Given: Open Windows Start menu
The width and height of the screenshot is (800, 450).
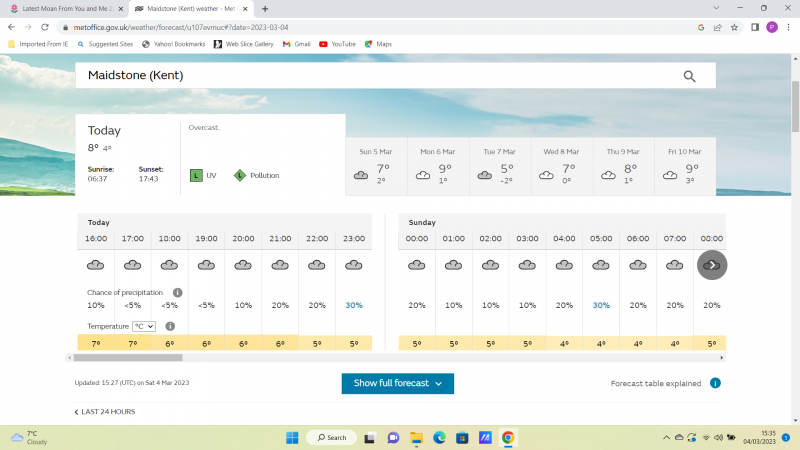Looking at the screenshot, I should pyautogui.click(x=292, y=438).
